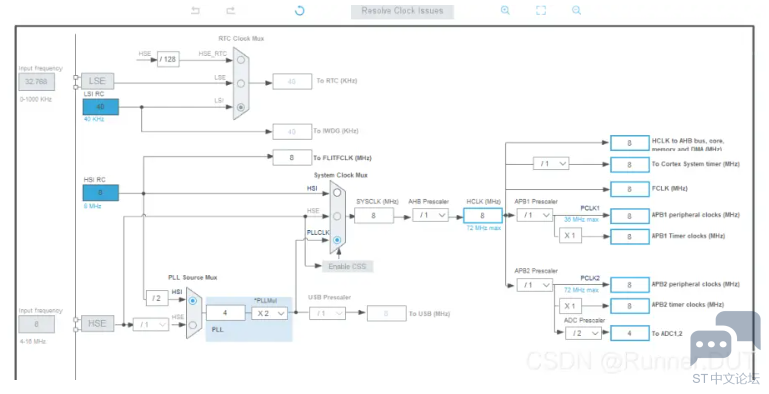The width and height of the screenshot is (769, 394).
Task: Select HSI in System Clock Mux
Action: pos(337,193)
